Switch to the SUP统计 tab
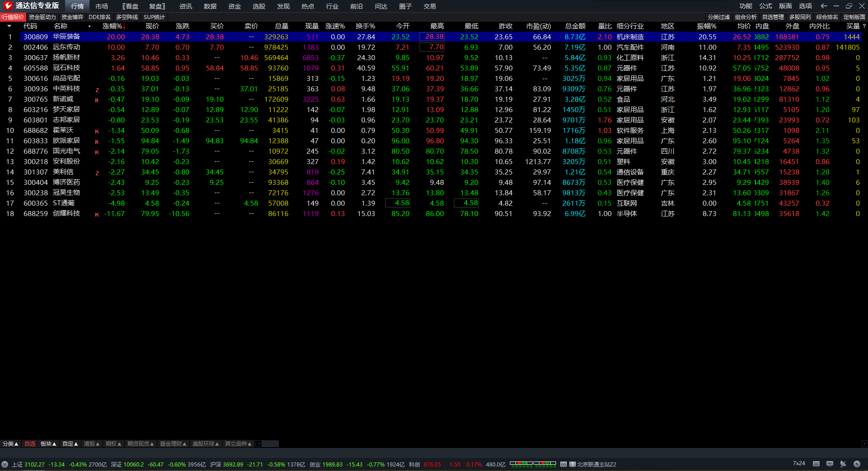 154,17
